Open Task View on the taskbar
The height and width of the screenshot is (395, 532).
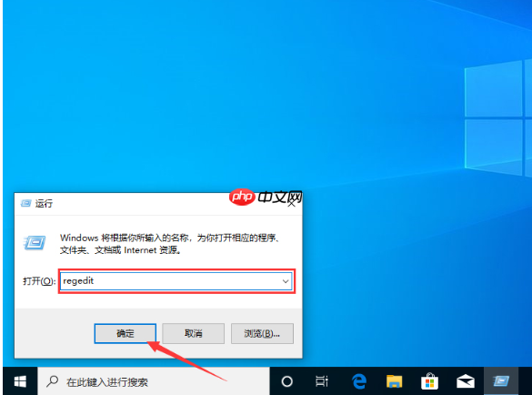[322, 381]
